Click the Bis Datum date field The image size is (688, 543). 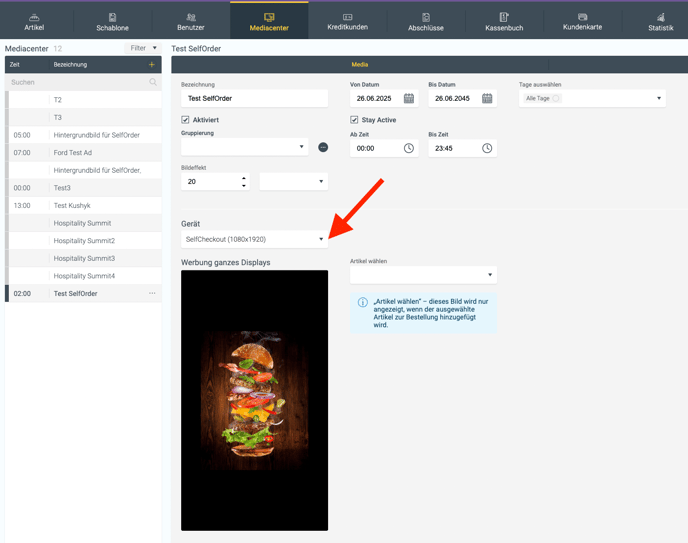click(x=462, y=98)
